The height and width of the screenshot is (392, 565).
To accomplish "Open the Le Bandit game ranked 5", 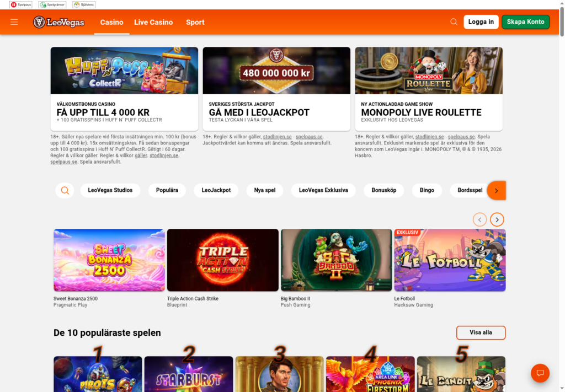I will point(461,374).
